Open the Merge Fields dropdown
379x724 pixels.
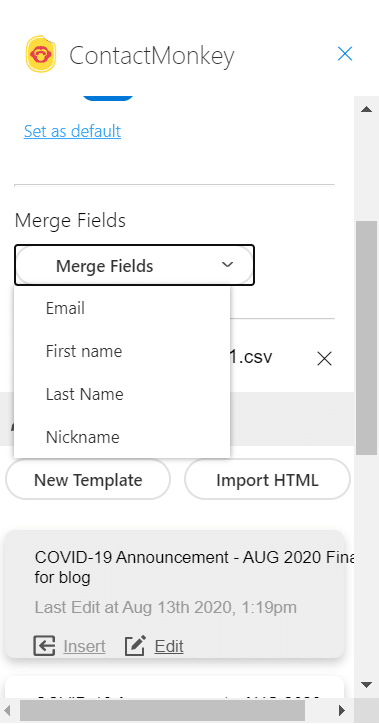134,265
